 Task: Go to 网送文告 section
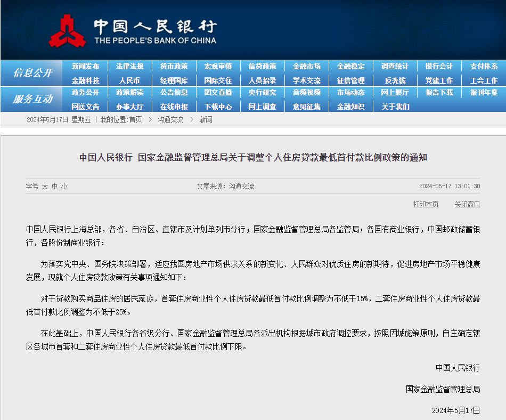[x=85, y=107]
